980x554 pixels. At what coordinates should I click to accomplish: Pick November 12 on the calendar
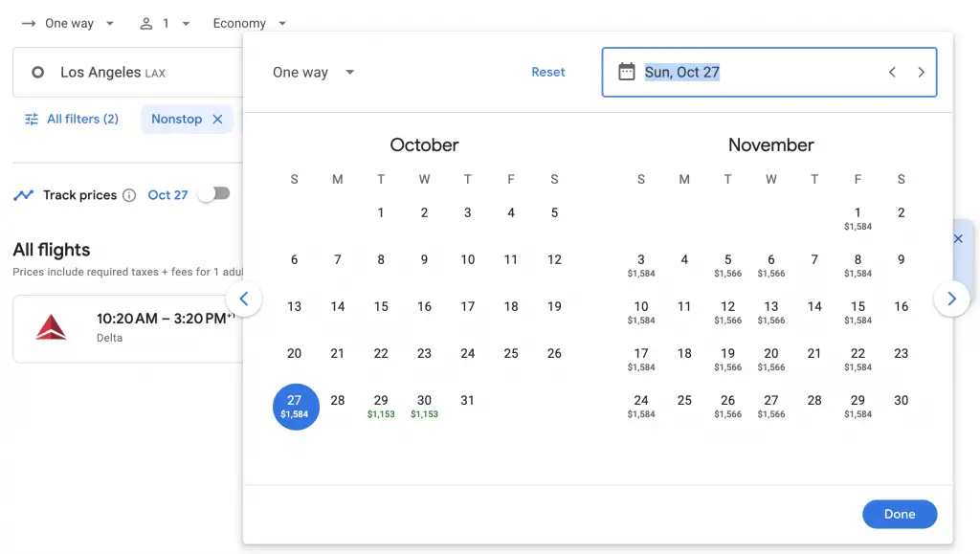(727, 311)
